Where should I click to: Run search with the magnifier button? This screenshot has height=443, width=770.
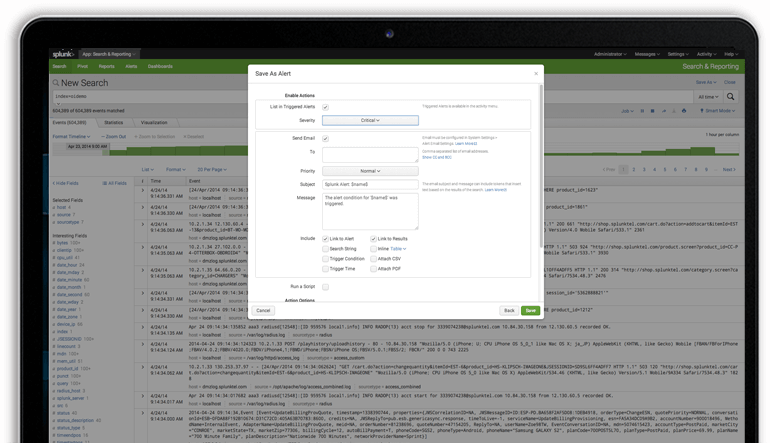click(731, 97)
